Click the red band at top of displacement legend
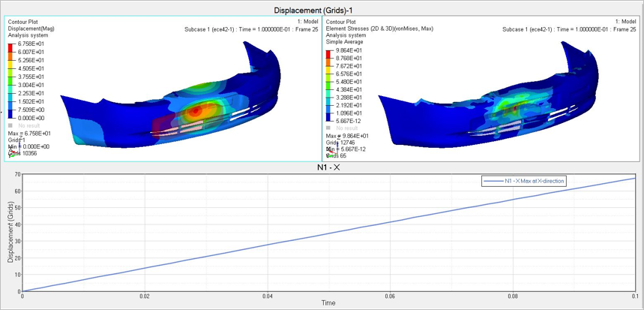 [11, 47]
